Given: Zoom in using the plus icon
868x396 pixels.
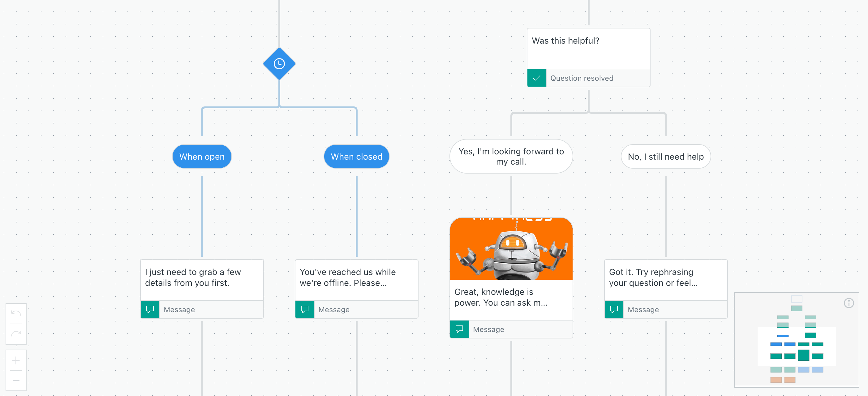Looking at the screenshot, I should click(16, 360).
